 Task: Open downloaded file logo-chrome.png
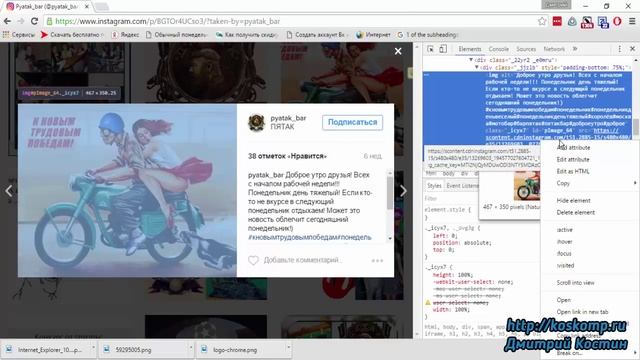[235, 350]
